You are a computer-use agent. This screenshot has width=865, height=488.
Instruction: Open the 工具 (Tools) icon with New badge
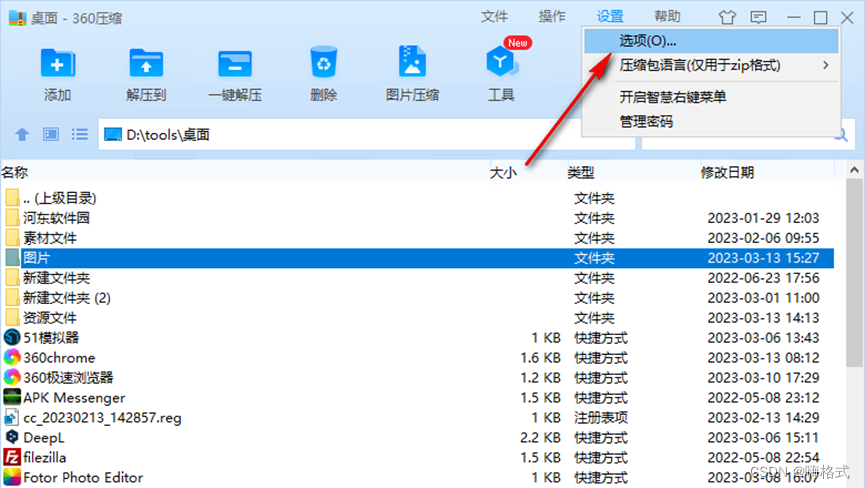pos(501,61)
